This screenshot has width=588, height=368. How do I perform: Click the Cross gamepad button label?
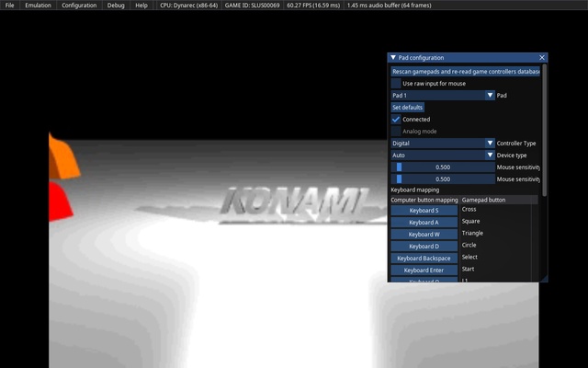pyautogui.click(x=469, y=209)
